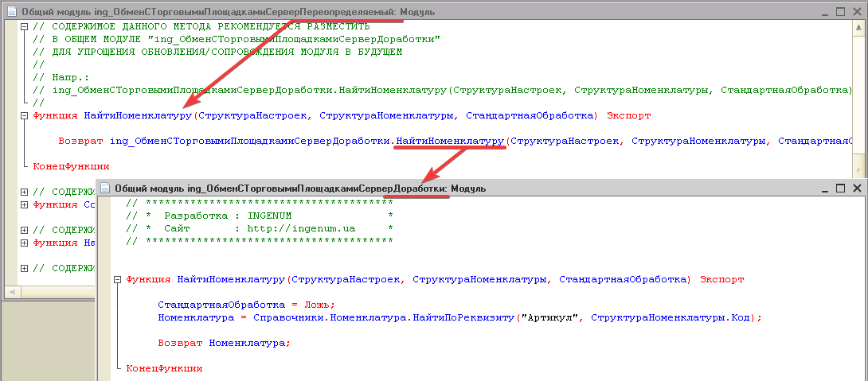Collapse the top comment block in the Переопределяемый module
Screen dimensions: 868x381
24,26
